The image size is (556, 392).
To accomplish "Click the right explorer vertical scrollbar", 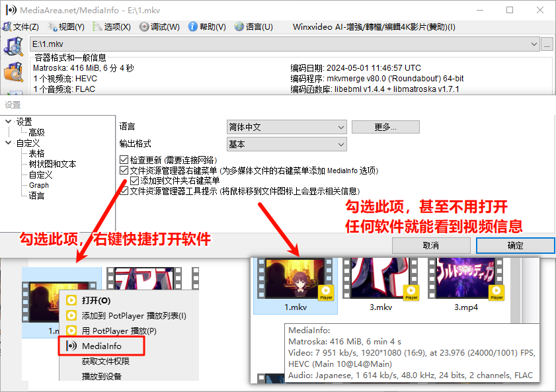I will [515, 291].
